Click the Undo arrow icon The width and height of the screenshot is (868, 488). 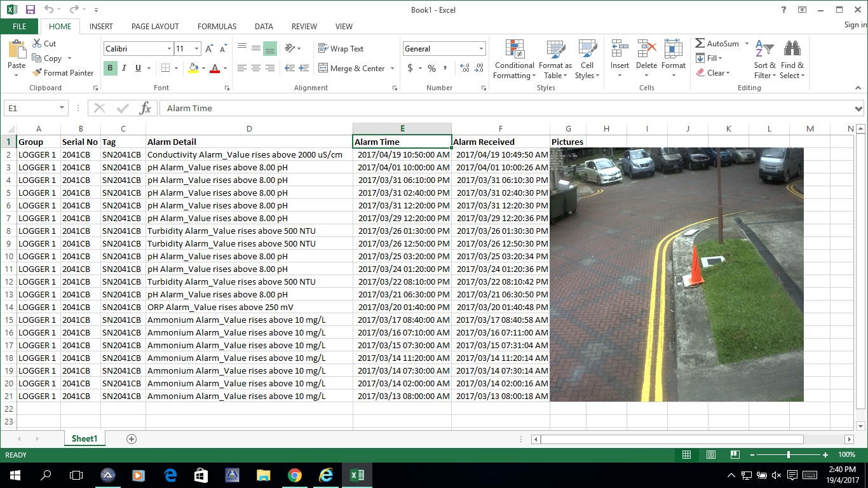(x=49, y=10)
